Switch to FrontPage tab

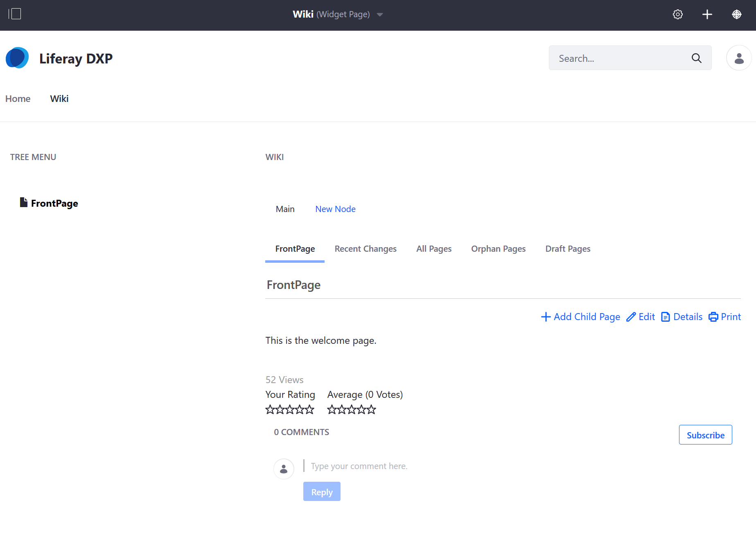(x=295, y=249)
